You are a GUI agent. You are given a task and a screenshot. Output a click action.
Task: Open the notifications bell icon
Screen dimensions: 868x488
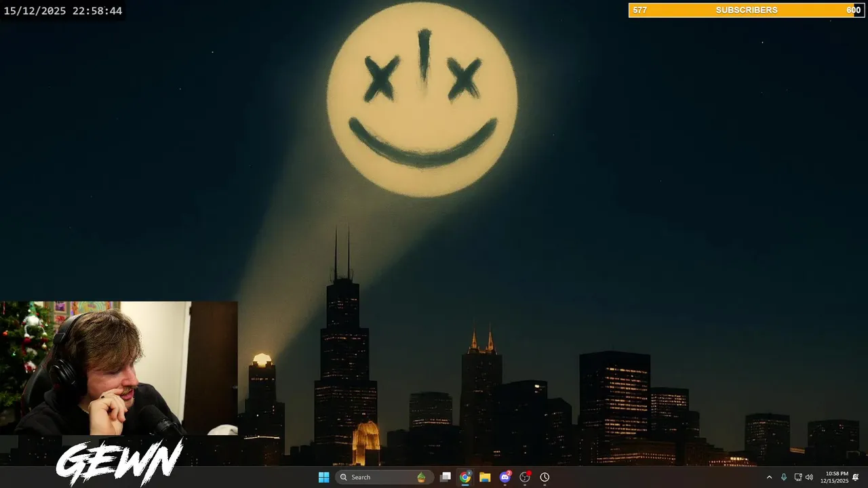click(856, 477)
